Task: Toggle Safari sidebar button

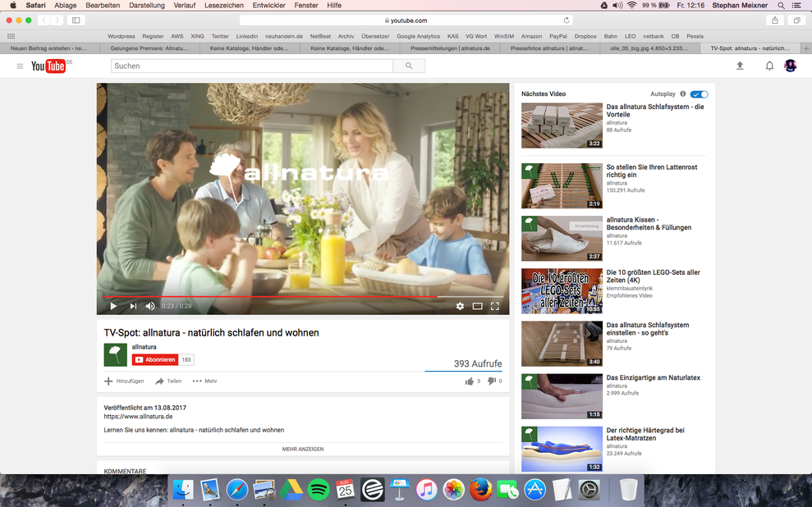Action: [76, 21]
